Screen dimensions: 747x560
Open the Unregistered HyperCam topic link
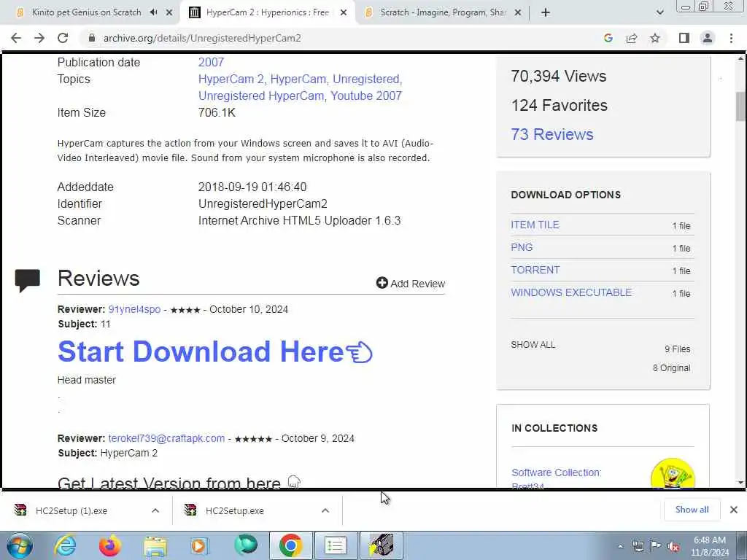(261, 96)
